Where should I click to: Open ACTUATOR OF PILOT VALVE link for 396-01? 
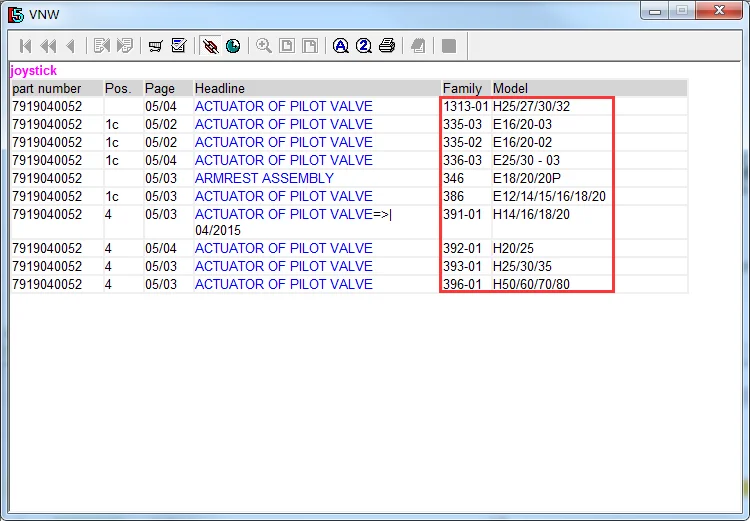pos(284,284)
